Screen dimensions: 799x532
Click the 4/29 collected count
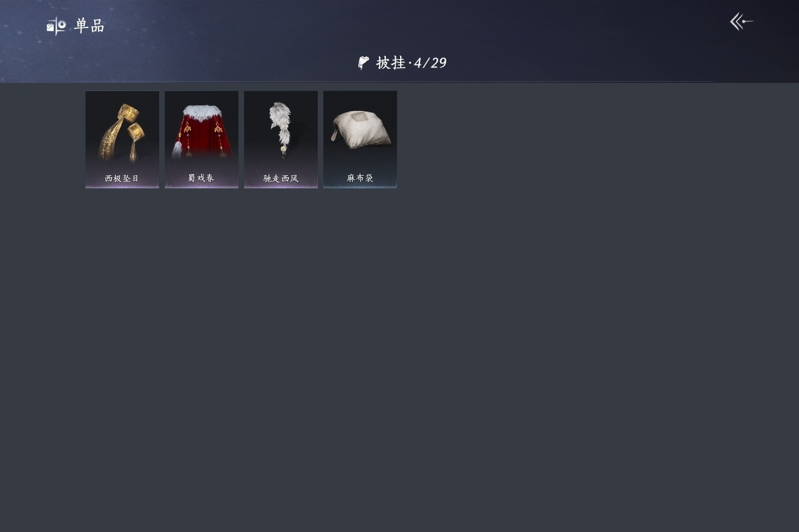coord(430,62)
